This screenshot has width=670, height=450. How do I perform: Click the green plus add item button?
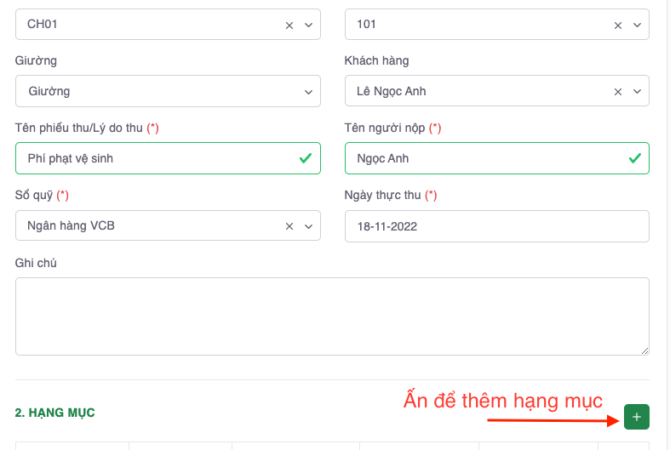tap(636, 416)
